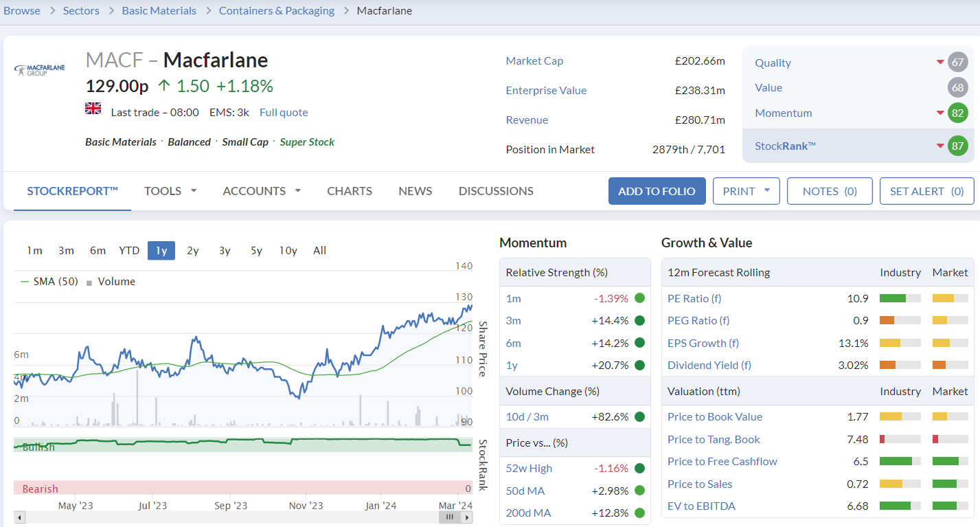Open the TOOLS dropdown menu

[170, 191]
